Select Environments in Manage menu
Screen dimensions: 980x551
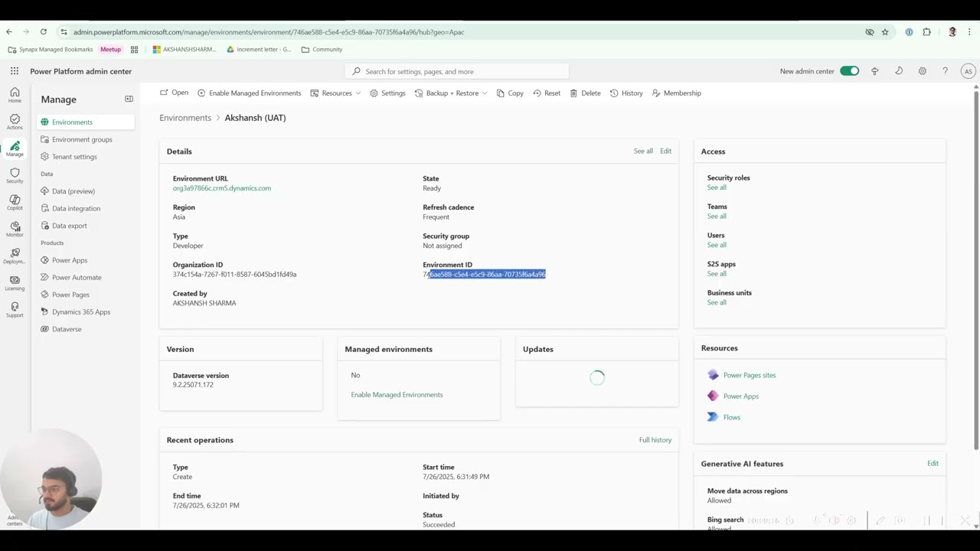click(x=86, y=122)
